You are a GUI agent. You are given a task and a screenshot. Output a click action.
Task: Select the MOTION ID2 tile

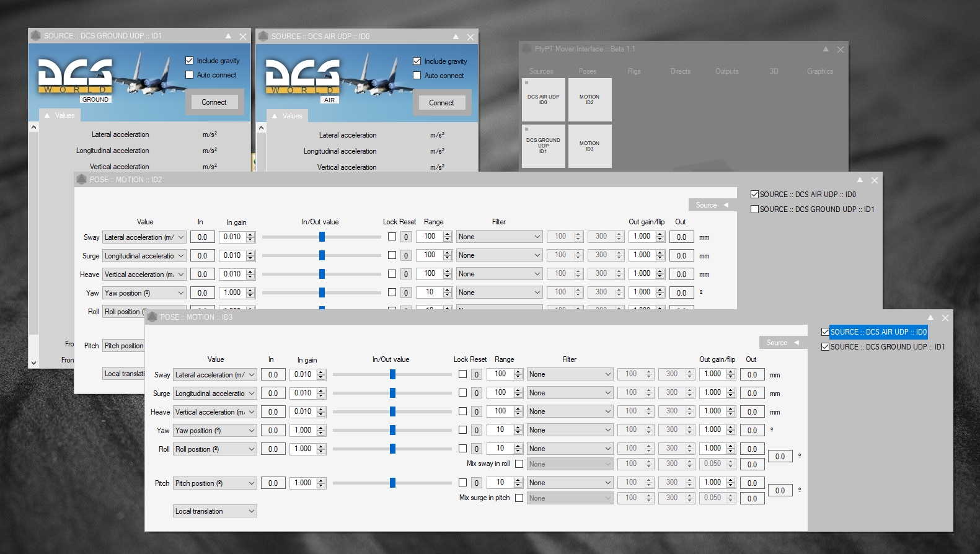[589, 100]
